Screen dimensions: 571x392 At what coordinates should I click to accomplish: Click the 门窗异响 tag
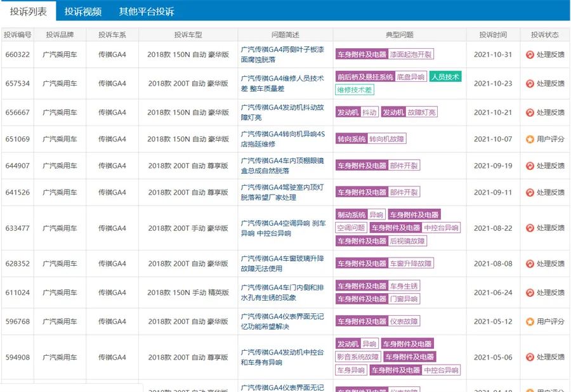pos(404,299)
